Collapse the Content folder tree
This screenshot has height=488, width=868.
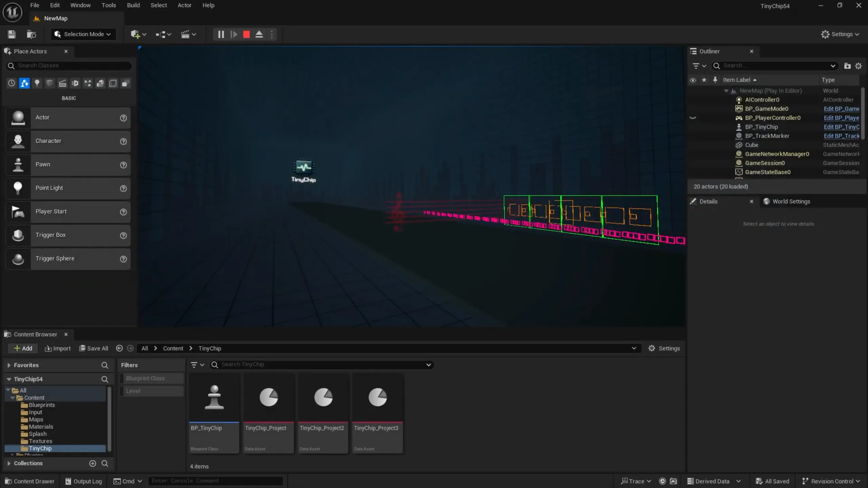tap(13, 398)
